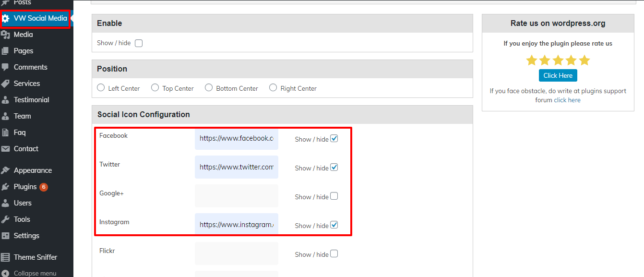Image resolution: width=644 pixels, height=277 pixels.
Task: Click the Tools wrench icon
Action: click(6, 219)
